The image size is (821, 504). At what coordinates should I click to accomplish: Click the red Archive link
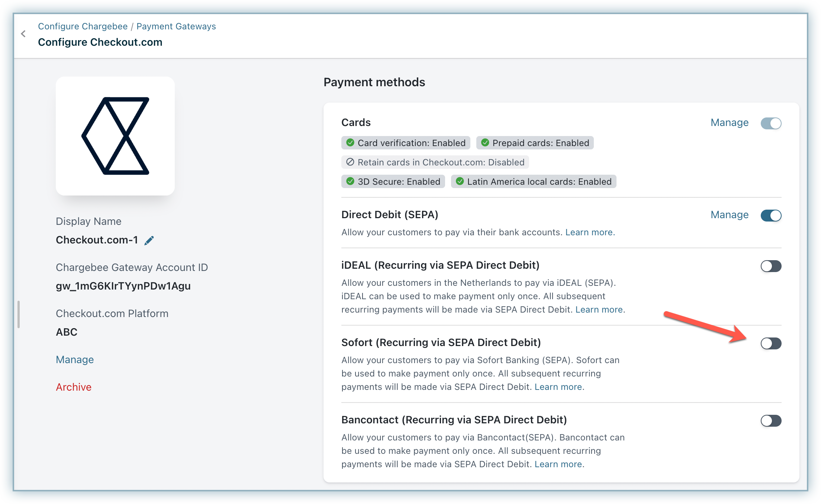pos(74,387)
